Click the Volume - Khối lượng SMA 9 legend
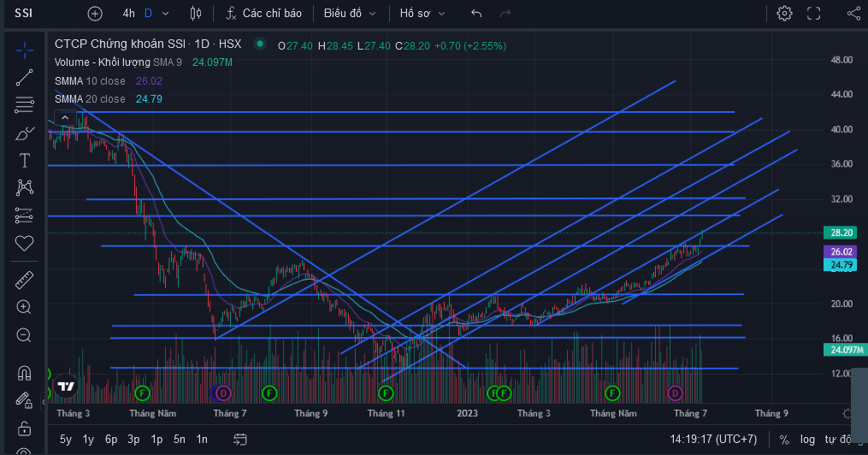The width and height of the screenshot is (868, 455). pyautogui.click(x=118, y=62)
